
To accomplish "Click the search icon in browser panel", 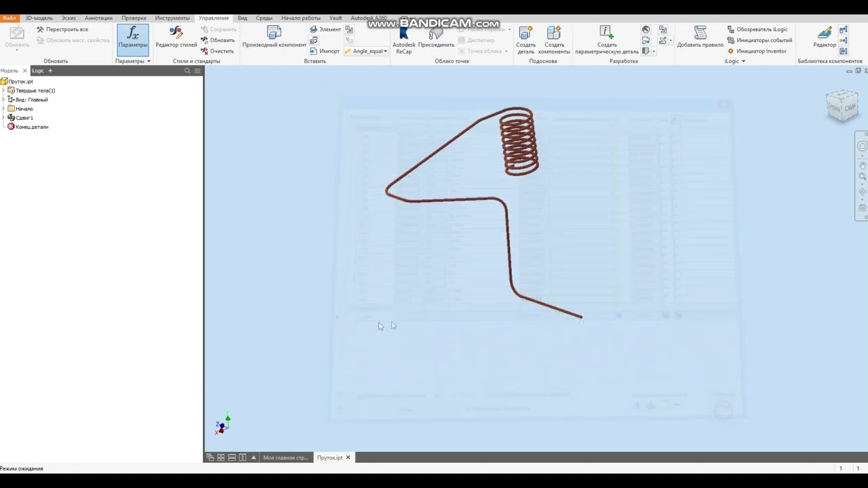I will pos(188,70).
